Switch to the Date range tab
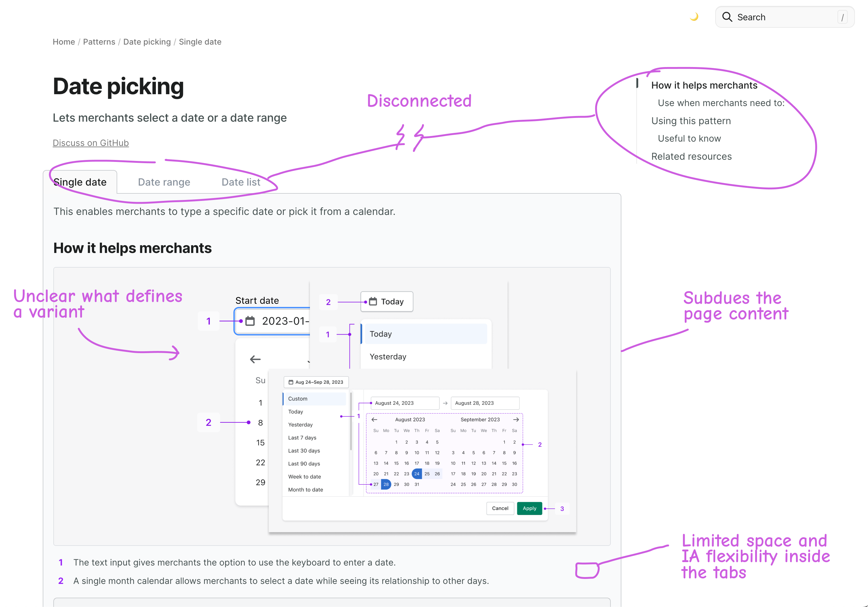 click(x=164, y=182)
